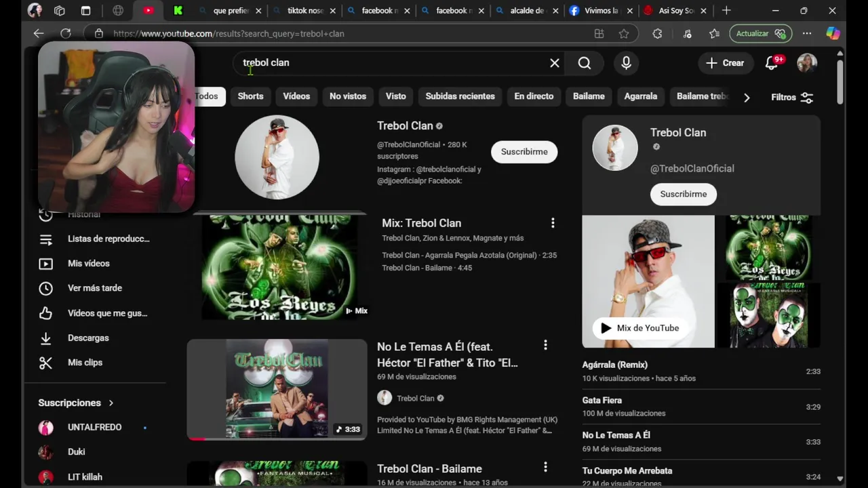The height and width of the screenshot is (488, 868).
Task: Open the browser favorites list icon
Action: click(714, 33)
